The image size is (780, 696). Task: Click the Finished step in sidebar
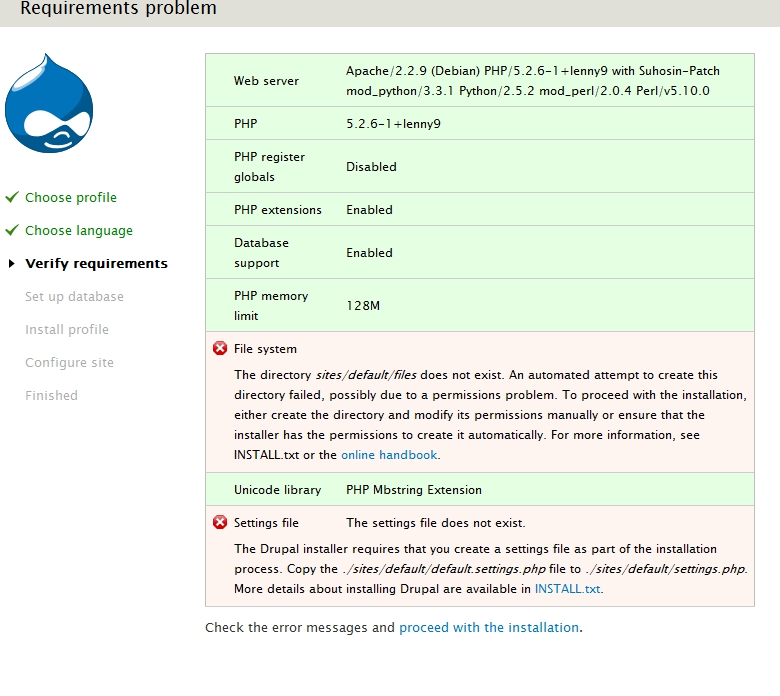(51, 396)
